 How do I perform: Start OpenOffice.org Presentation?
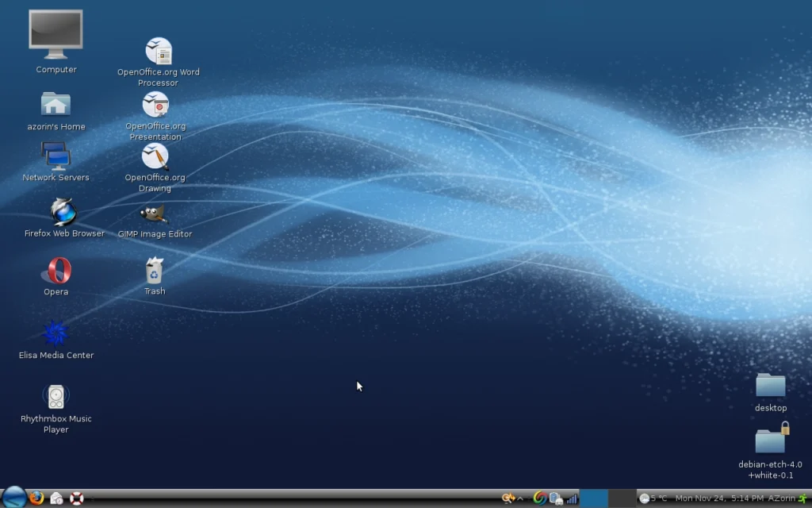point(155,105)
